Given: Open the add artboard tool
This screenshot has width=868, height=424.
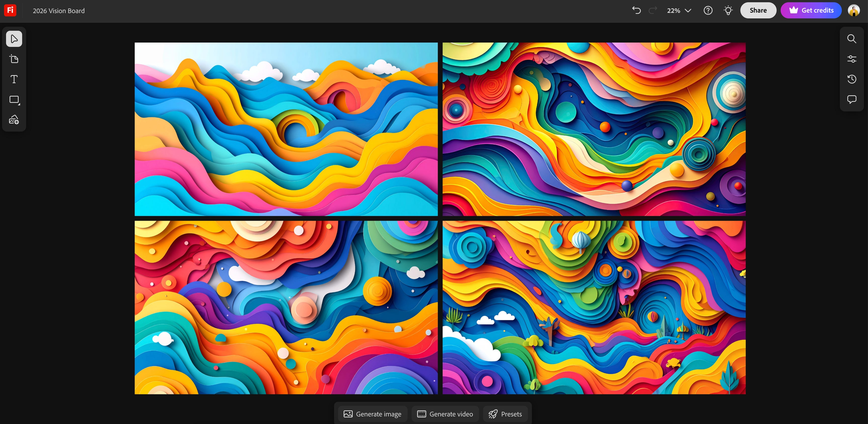Looking at the screenshot, I should tap(14, 59).
